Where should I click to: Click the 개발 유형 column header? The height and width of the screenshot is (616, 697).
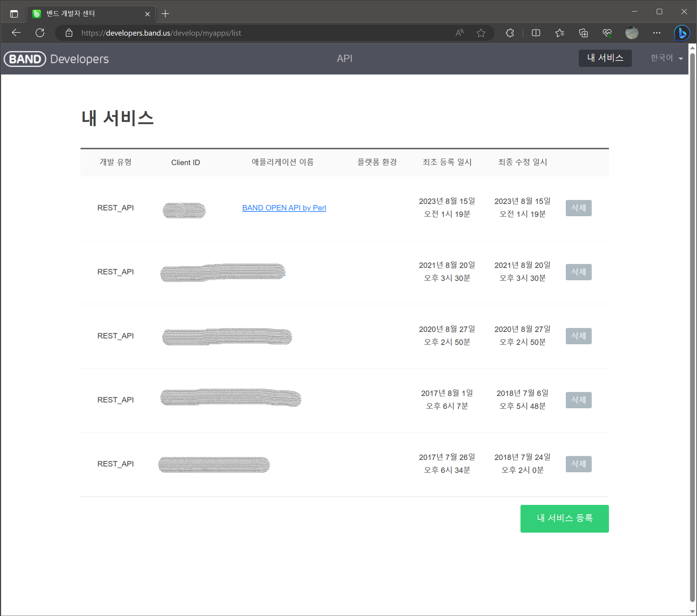[116, 162]
